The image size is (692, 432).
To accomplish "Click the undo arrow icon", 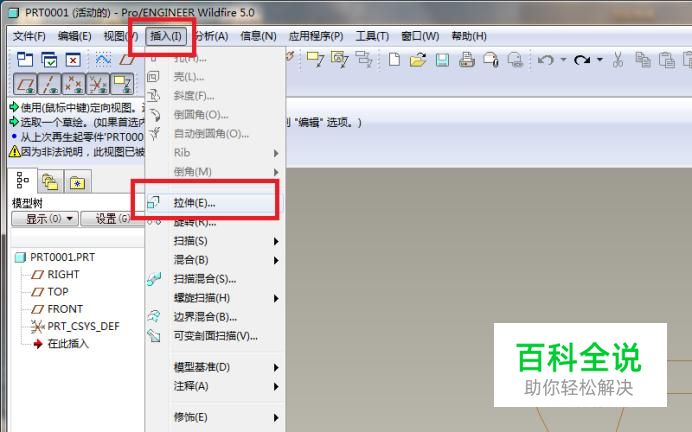I will coord(546,59).
